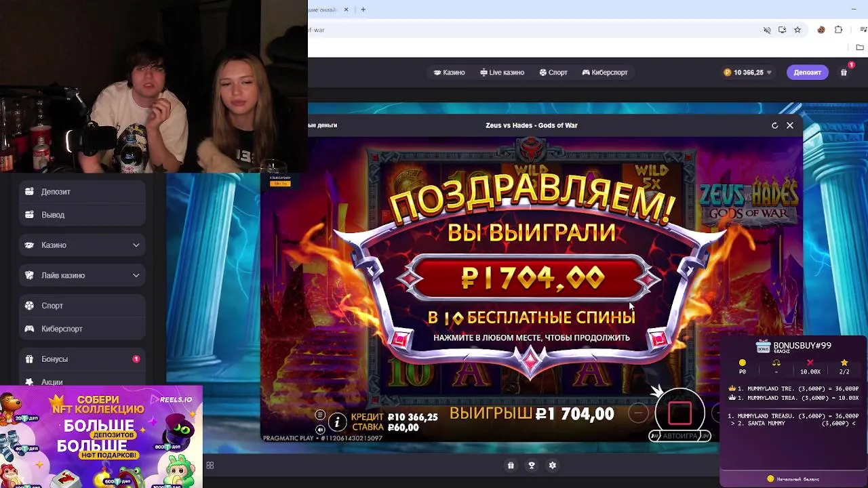Screen dimensions: 868x488
Task: Decrease the bet with the minus button
Action: click(638, 413)
